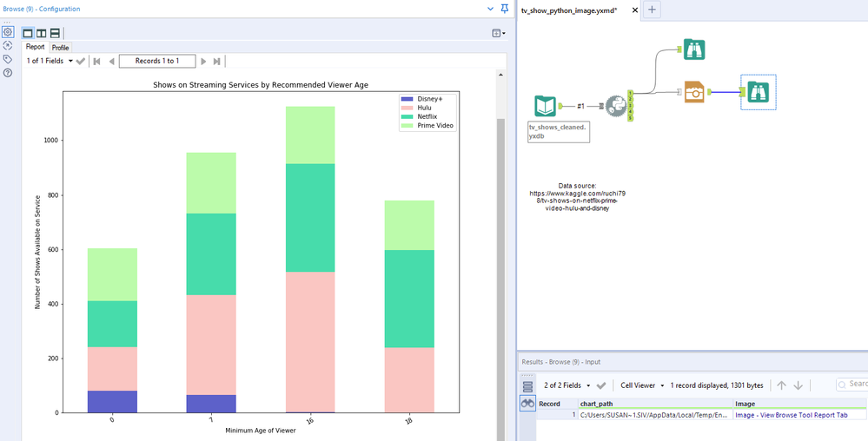Open the '2 of 2 Fields' dropdown

(x=567, y=385)
